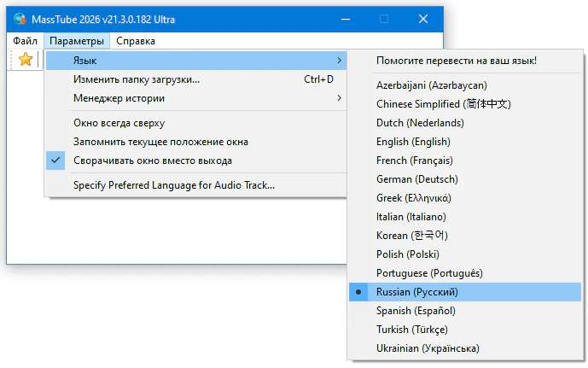Choose German (Deutsch) from language list
This screenshot has width=588, height=368.
point(416,179)
